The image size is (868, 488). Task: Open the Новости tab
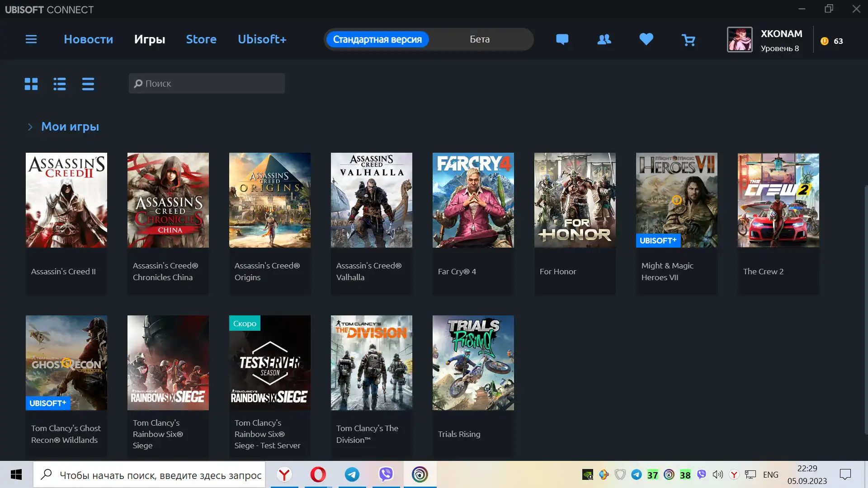(89, 39)
